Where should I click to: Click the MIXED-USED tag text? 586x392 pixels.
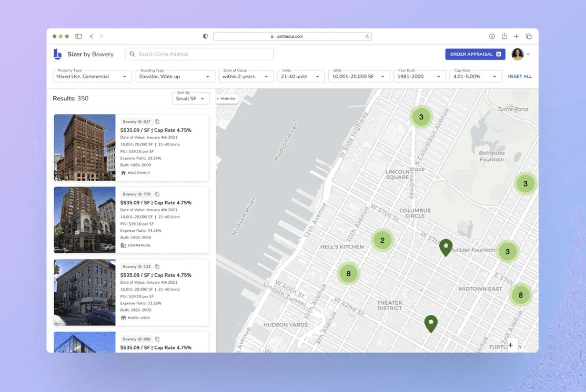pyautogui.click(x=139, y=318)
